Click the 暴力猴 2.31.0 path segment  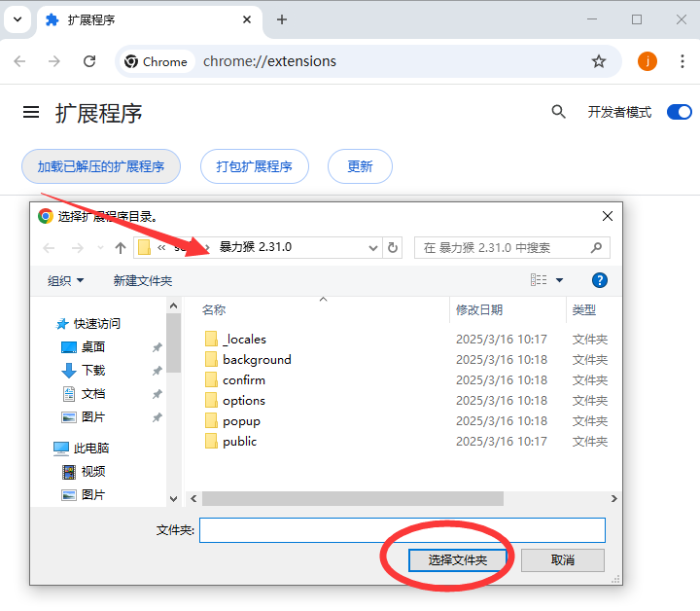click(256, 247)
